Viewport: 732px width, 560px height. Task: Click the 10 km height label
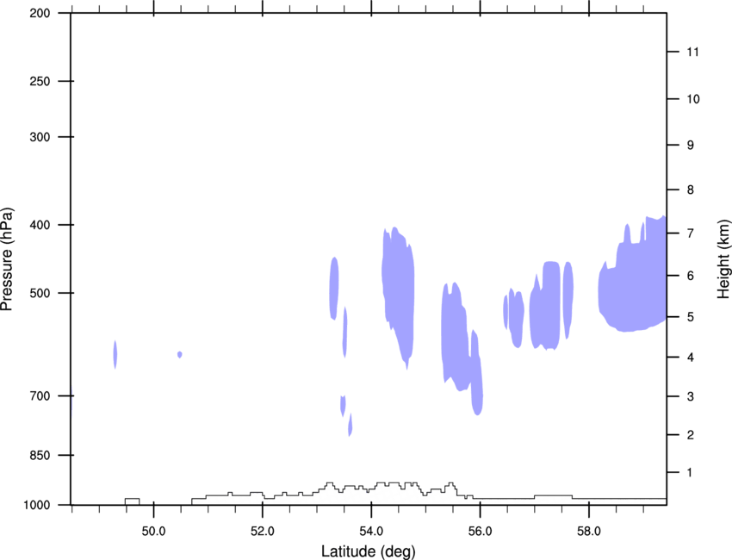693,99
